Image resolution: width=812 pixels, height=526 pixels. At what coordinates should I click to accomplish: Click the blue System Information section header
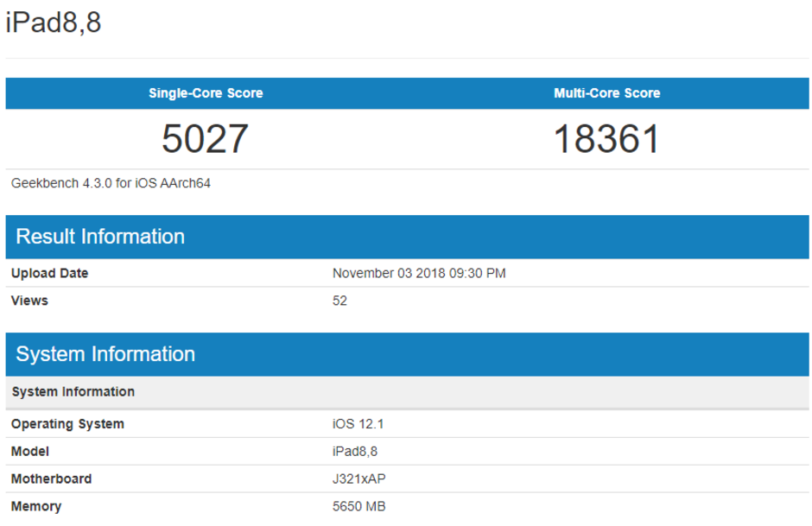point(105,354)
